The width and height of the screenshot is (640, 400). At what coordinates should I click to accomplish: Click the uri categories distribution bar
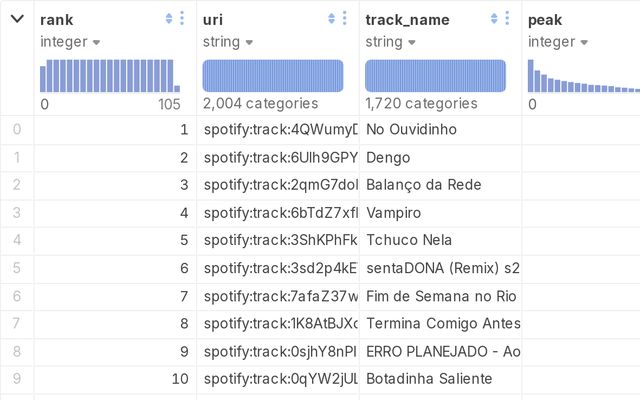tap(273, 76)
